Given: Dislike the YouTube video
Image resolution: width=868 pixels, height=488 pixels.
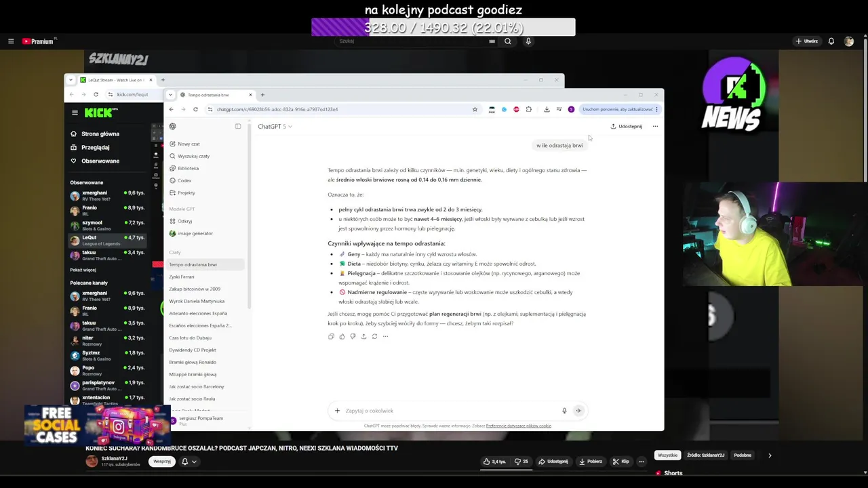Looking at the screenshot, I should (521, 462).
